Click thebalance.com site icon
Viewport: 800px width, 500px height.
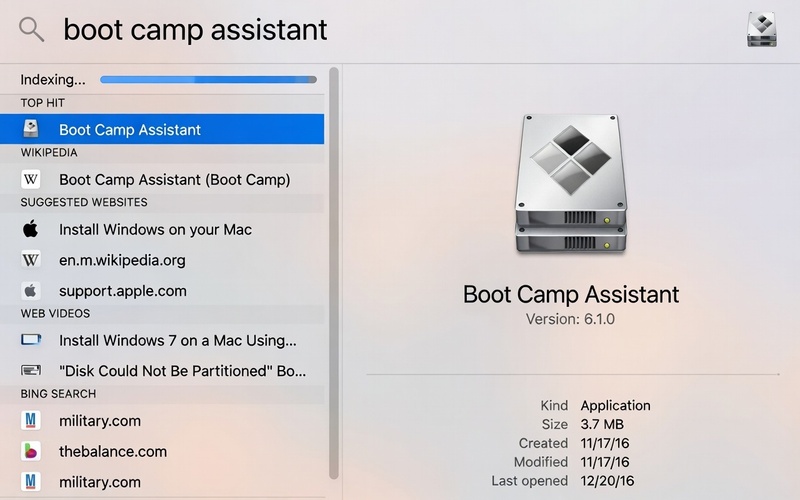31,451
